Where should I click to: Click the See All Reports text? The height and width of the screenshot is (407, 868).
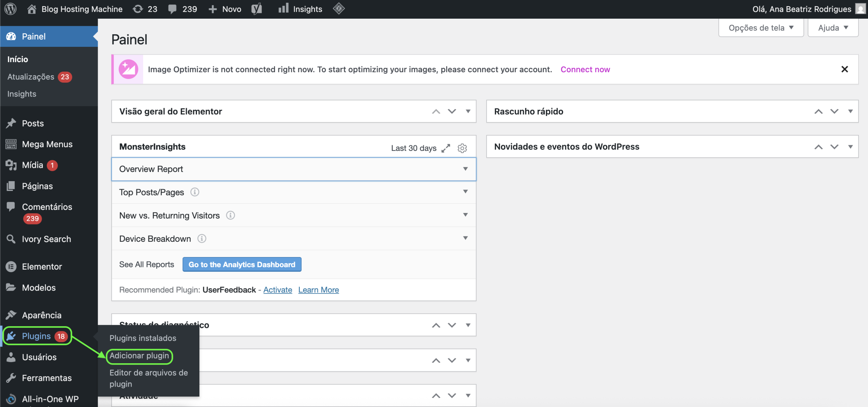[146, 265]
